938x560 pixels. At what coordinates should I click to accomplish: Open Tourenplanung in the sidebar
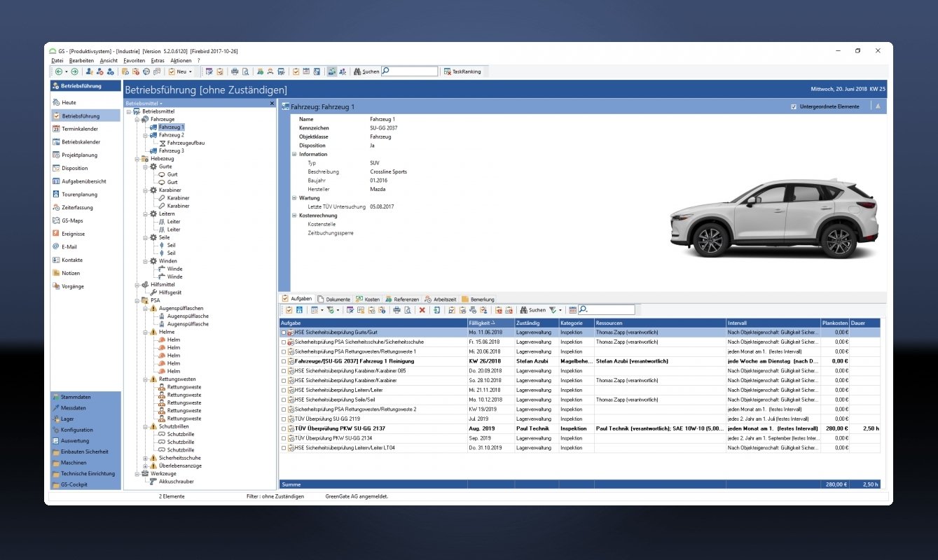(79, 195)
